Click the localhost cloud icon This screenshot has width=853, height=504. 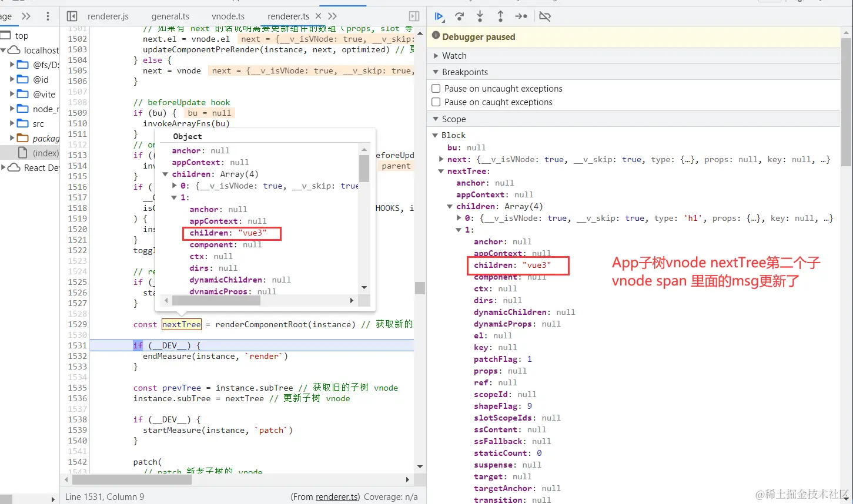pyautogui.click(x=14, y=50)
